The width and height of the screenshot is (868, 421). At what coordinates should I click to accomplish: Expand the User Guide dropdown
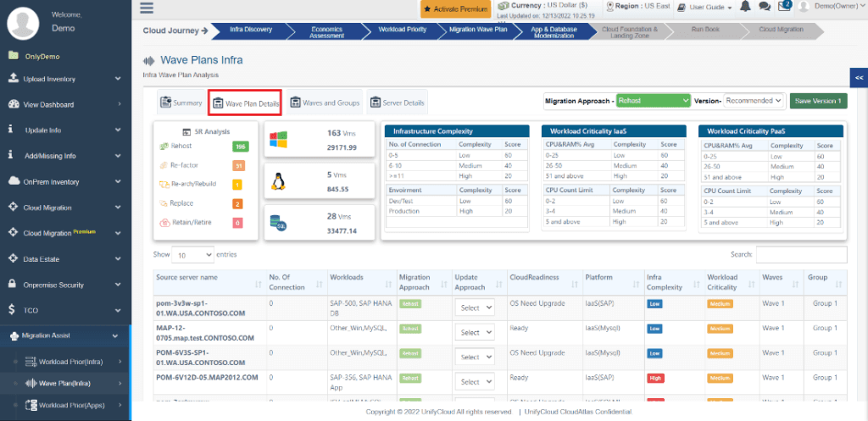(x=704, y=7)
